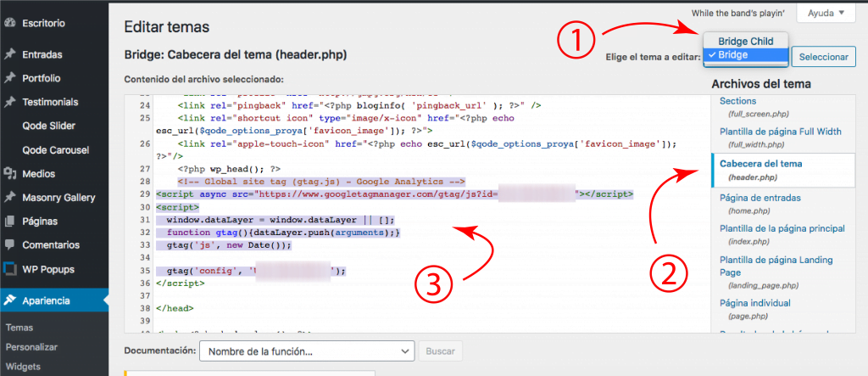Click the Masonry Gallery pin icon

[9, 198]
